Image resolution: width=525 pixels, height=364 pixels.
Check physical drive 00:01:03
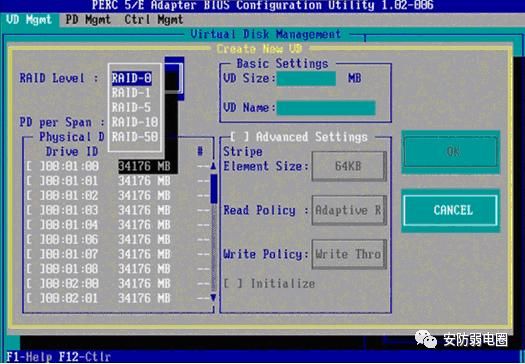tap(34, 210)
